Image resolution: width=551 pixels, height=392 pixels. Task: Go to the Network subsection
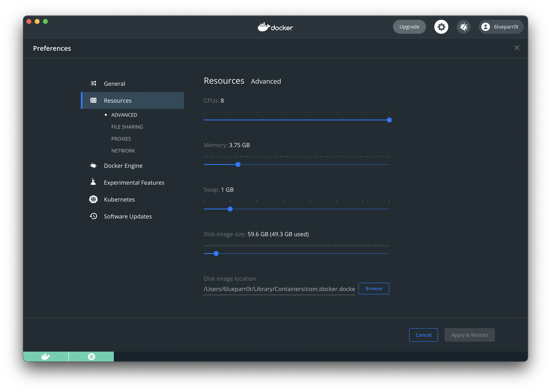(123, 151)
